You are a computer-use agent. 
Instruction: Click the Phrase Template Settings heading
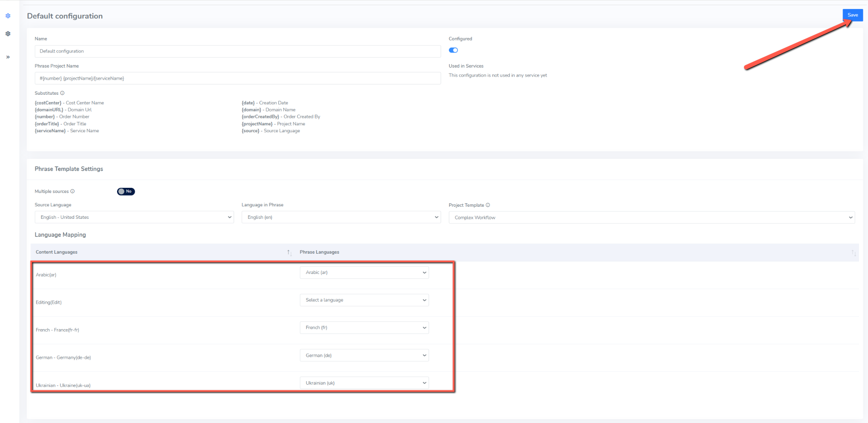[69, 169]
